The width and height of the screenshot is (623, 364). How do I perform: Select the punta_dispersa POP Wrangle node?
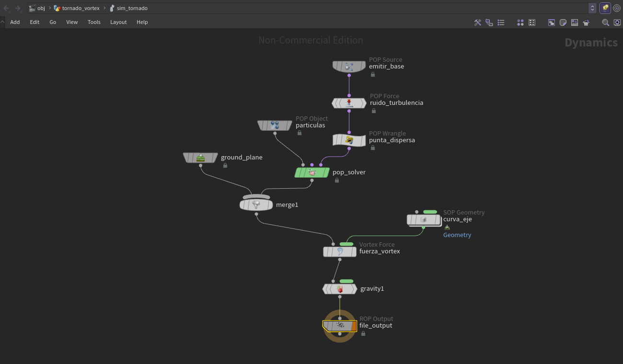(349, 140)
